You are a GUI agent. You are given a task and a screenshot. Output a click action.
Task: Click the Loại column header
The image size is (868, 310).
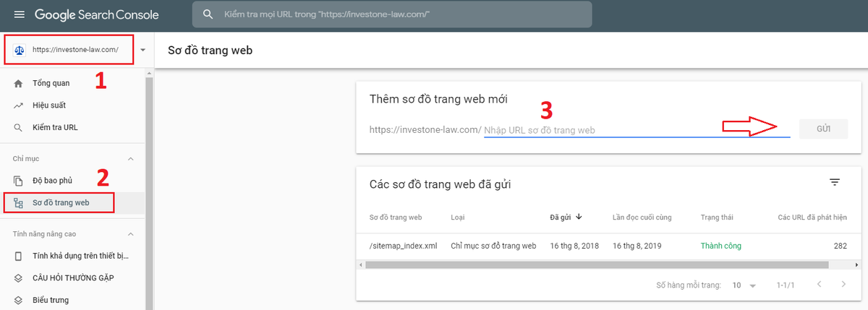point(458,217)
